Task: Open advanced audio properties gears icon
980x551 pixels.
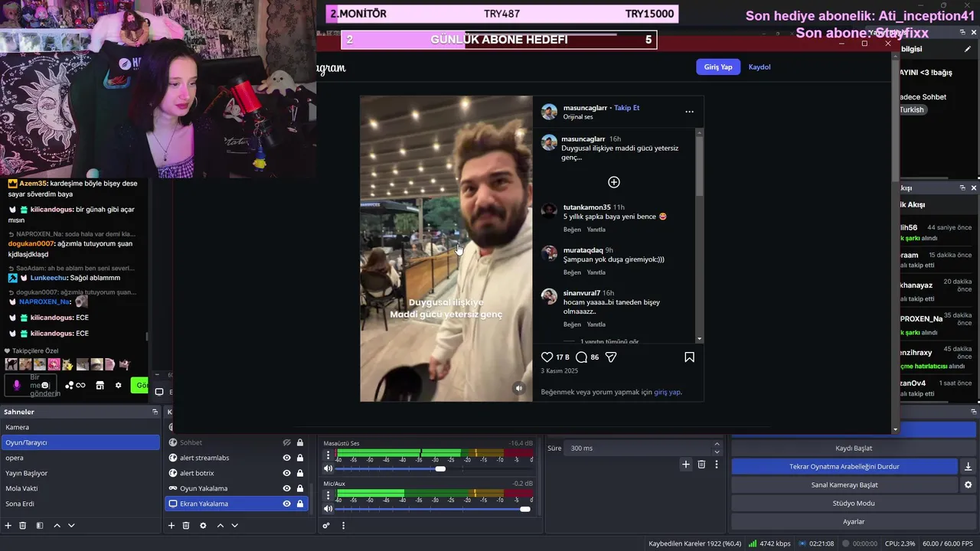Action: (326, 526)
